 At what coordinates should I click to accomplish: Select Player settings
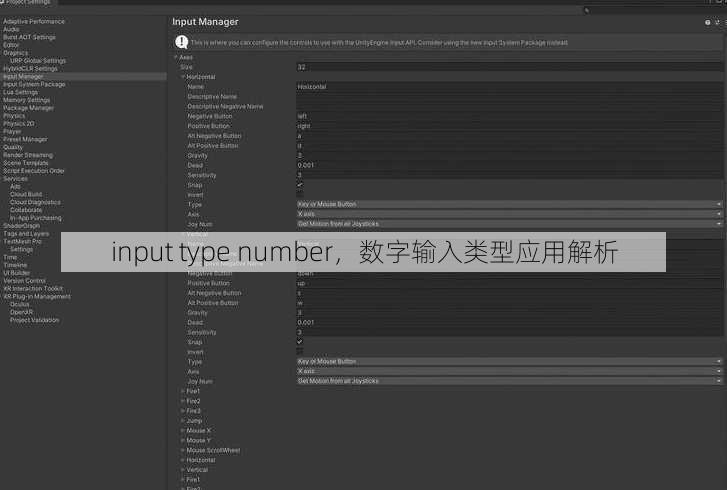pyautogui.click(x=12, y=132)
